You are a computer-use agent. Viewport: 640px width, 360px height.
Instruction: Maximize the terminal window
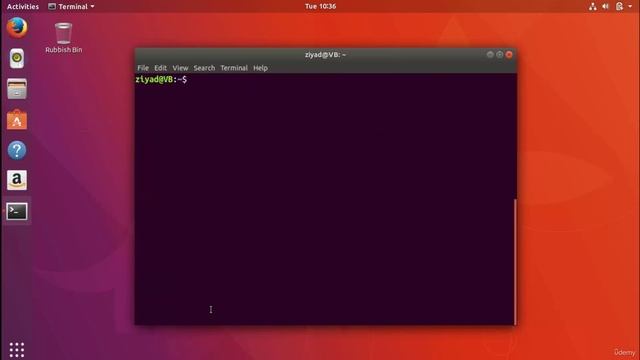click(500, 55)
